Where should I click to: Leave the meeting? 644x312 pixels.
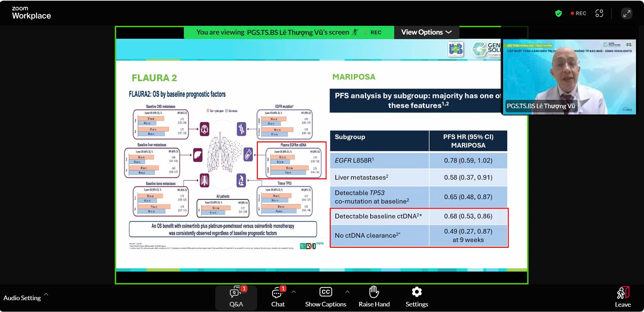(x=623, y=297)
